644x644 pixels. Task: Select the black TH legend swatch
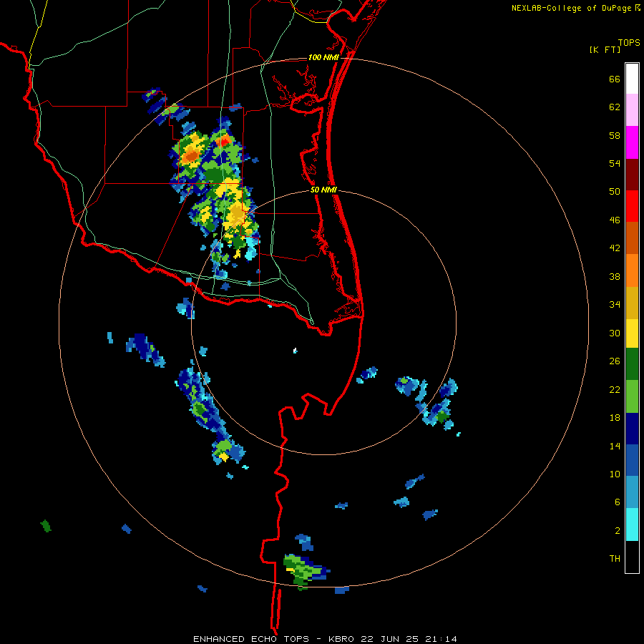click(632, 557)
